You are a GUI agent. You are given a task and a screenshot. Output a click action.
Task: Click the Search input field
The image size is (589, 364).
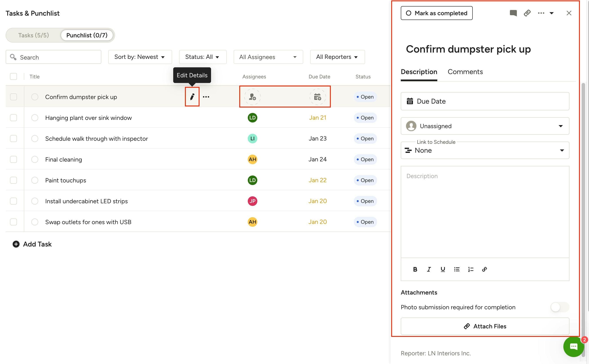pos(53,57)
